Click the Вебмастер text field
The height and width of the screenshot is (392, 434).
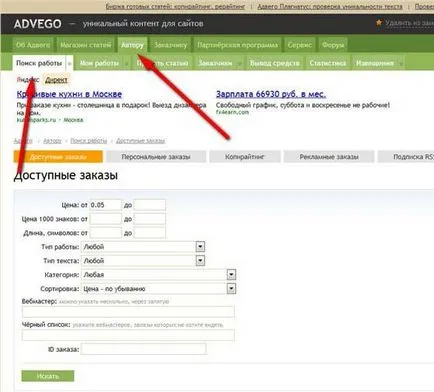tap(128, 311)
